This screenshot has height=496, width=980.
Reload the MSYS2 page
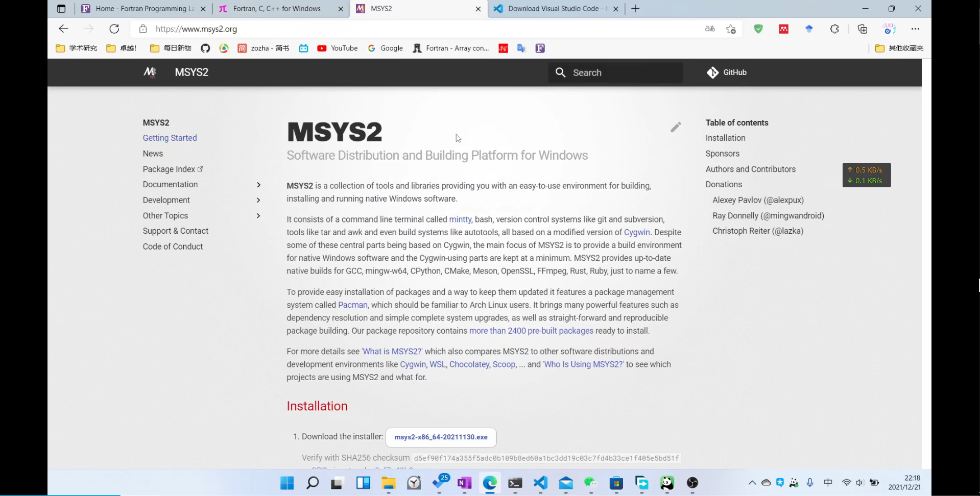(x=114, y=29)
